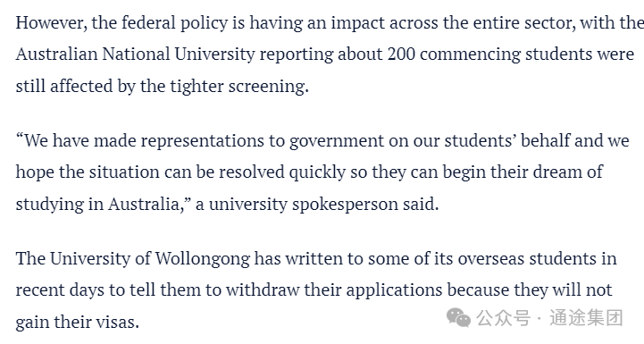Viewport: 644px width, 344px height.
Task: Click the "公众号" label beside WeChat logo
Action: (x=503, y=318)
